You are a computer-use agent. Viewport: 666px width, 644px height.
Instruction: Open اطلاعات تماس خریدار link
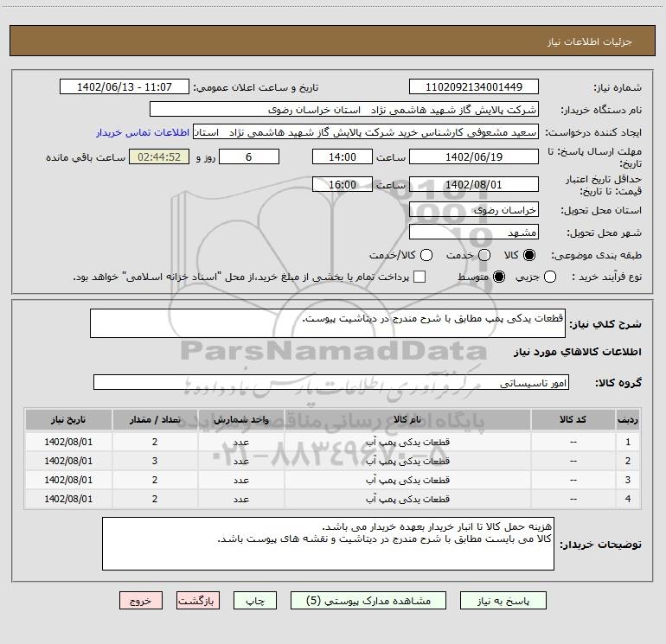tap(143, 132)
